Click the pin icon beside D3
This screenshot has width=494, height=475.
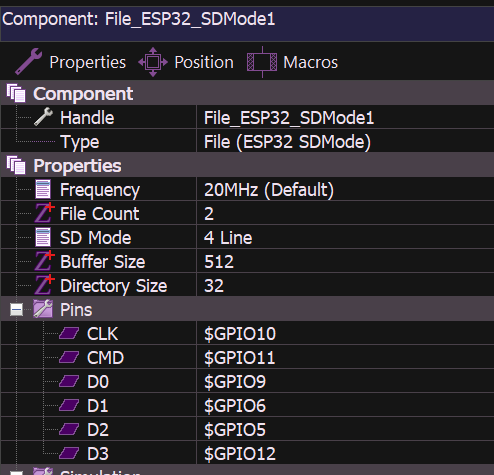[x=69, y=453]
